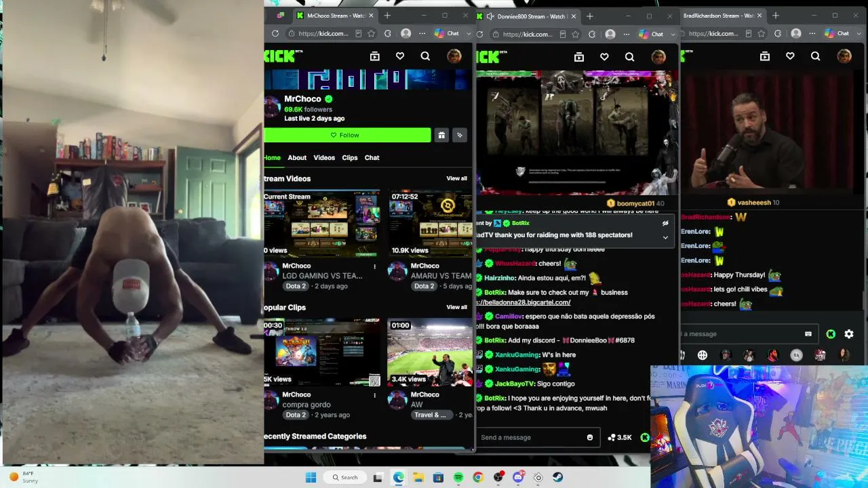Viewport: 868px width, 488px height.
Task: Open Copilot Chat in MrChoco window
Action: [447, 33]
